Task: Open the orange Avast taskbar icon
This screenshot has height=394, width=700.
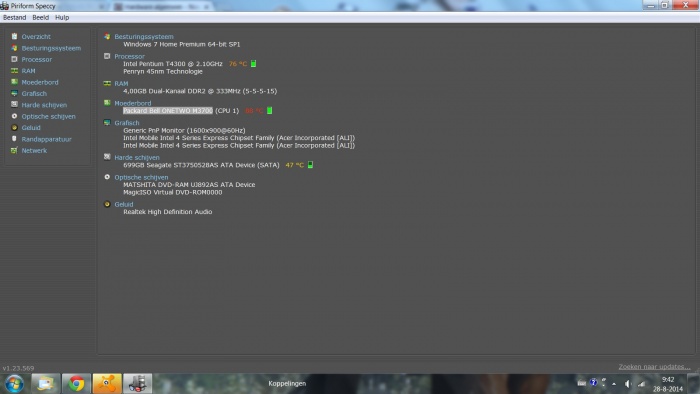Action: [107, 384]
